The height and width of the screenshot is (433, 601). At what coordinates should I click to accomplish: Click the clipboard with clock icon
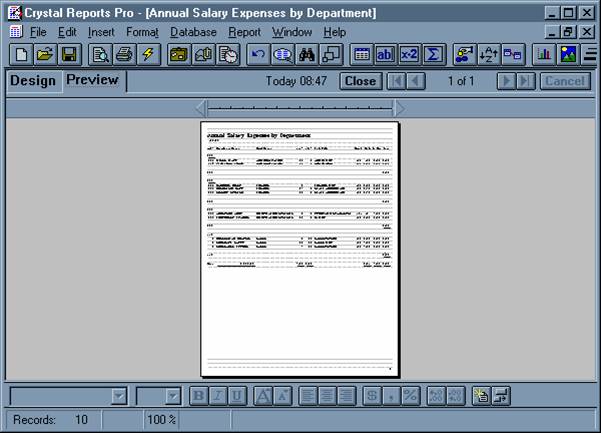[x=228, y=54]
